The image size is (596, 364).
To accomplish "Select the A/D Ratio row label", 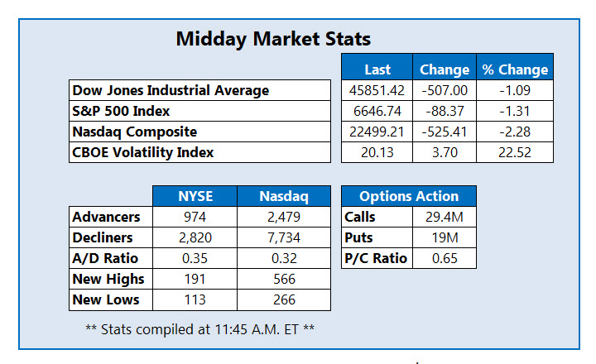I will point(104,258).
